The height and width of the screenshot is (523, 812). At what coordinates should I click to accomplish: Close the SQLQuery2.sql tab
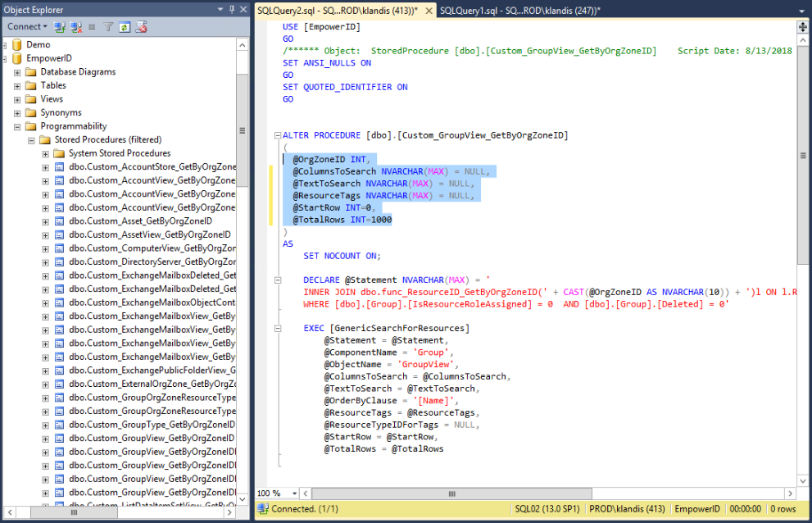(429, 11)
